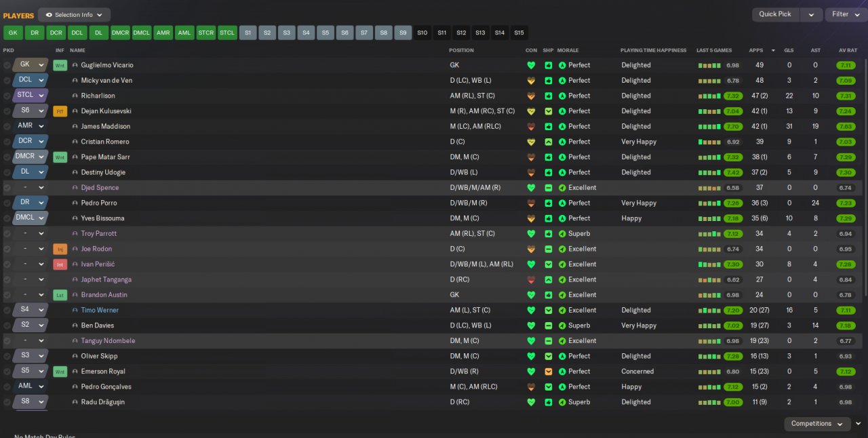868x438 pixels.
Task: Click the morale column header
Action: pos(568,50)
